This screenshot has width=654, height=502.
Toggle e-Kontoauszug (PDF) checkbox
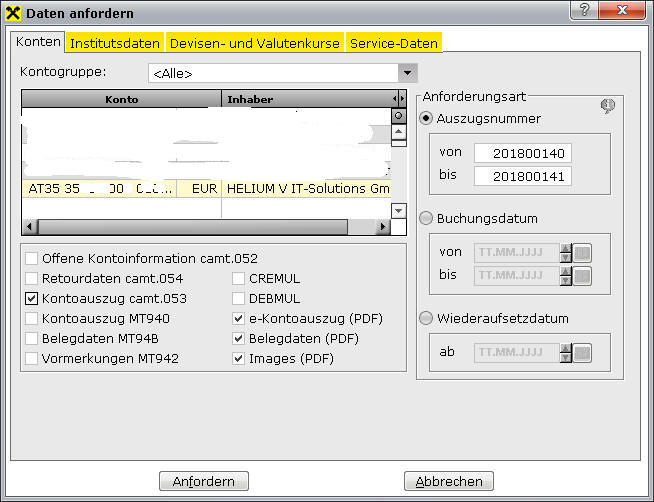pos(239,318)
